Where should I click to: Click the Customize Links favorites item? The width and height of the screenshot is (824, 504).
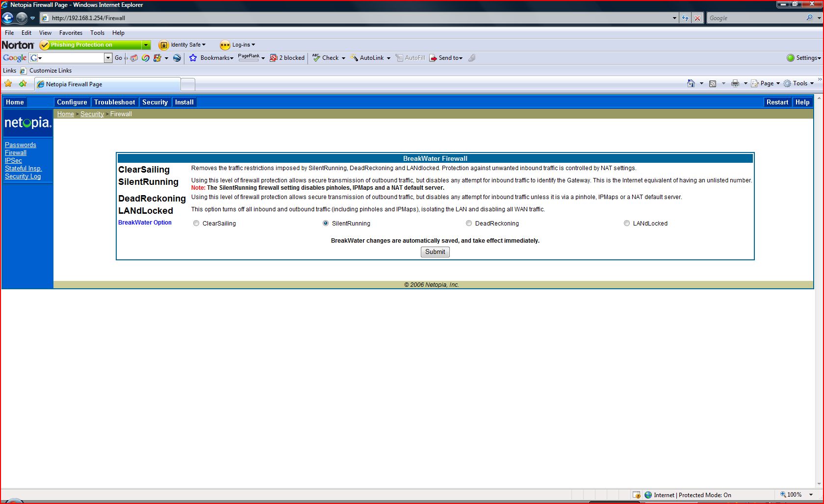pyautogui.click(x=46, y=71)
